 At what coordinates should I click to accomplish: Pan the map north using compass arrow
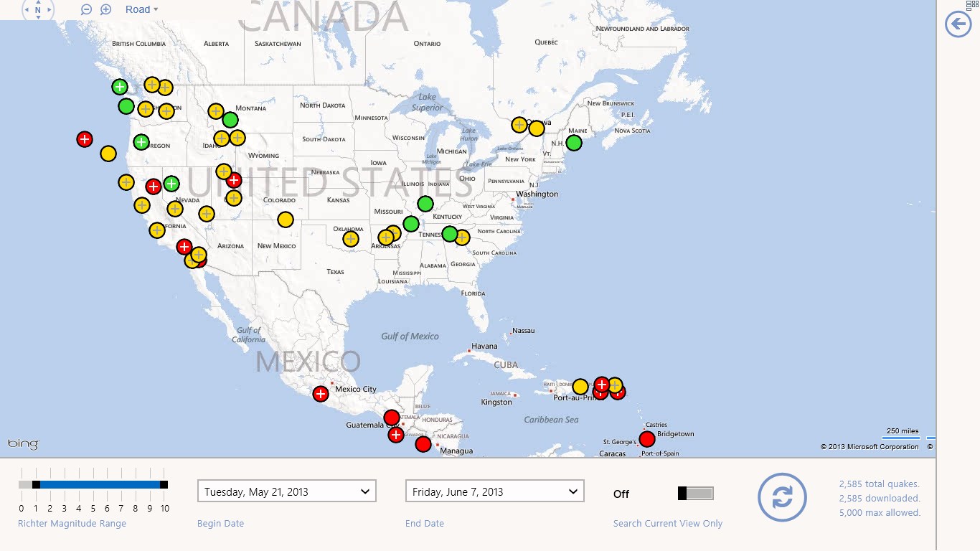pos(38,2)
